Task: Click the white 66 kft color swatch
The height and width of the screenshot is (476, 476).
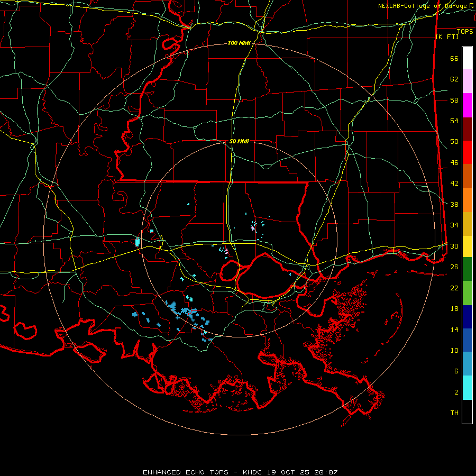Action: (467, 58)
